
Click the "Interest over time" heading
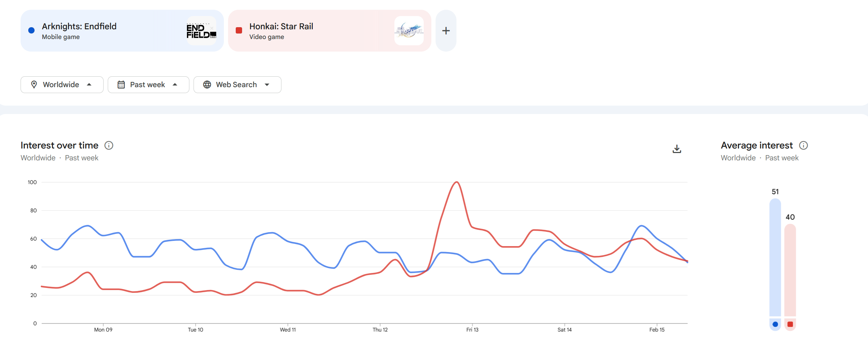click(60, 145)
